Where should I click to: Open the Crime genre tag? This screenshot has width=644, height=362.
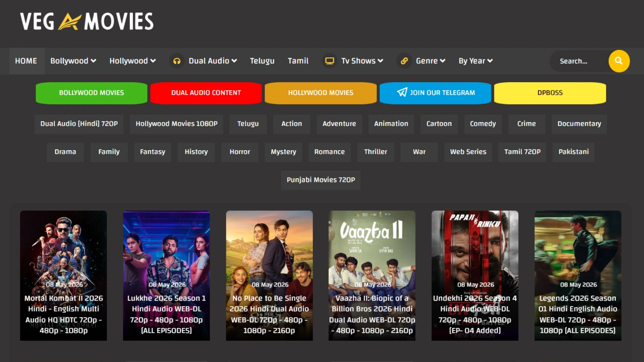click(x=527, y=124)
